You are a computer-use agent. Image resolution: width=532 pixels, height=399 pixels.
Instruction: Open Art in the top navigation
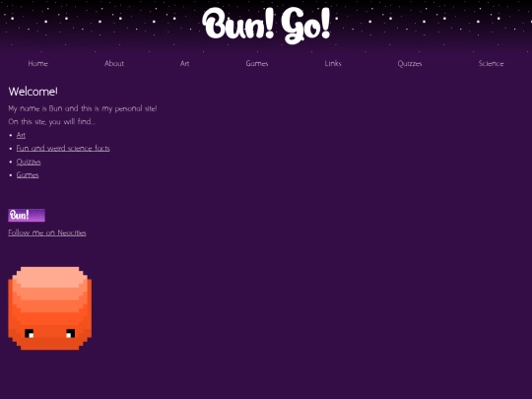point(184,63)
